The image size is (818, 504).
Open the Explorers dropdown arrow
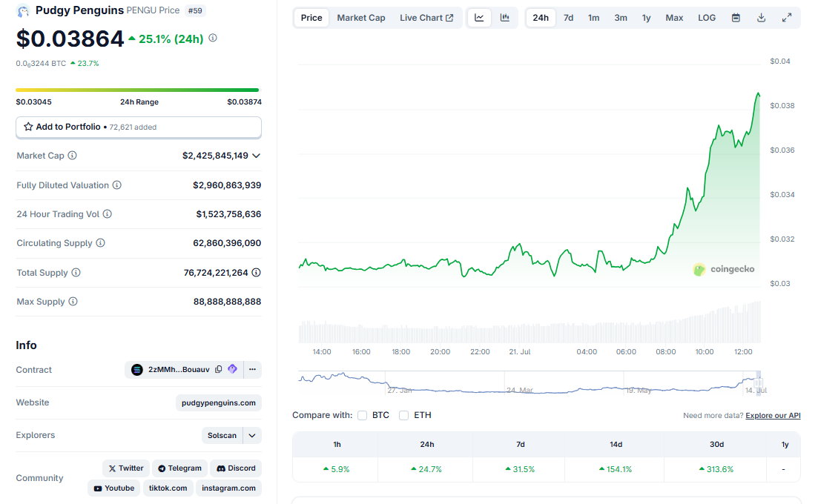252,436
